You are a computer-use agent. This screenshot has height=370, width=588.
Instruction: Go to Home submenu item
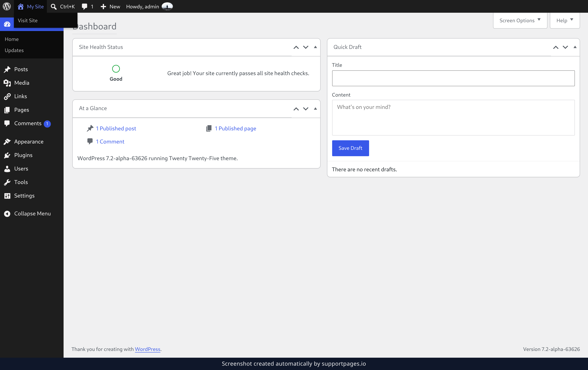point(12,39)
